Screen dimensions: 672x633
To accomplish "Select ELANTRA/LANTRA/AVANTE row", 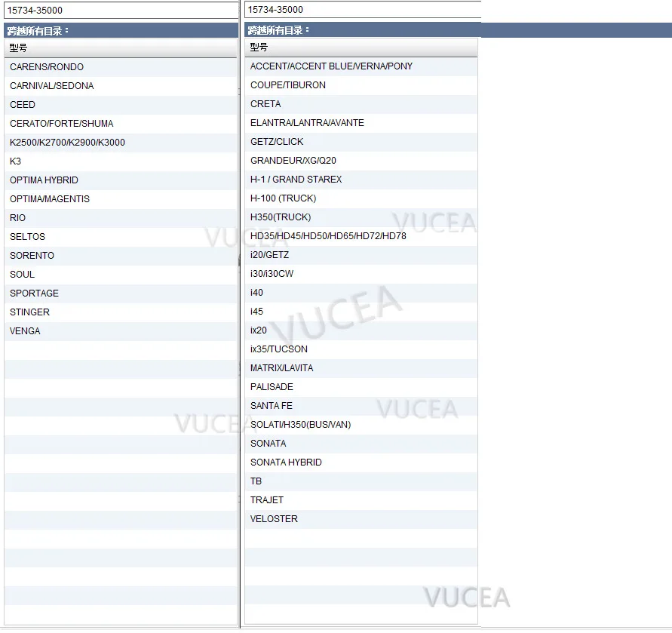I will tap(361, 123).
